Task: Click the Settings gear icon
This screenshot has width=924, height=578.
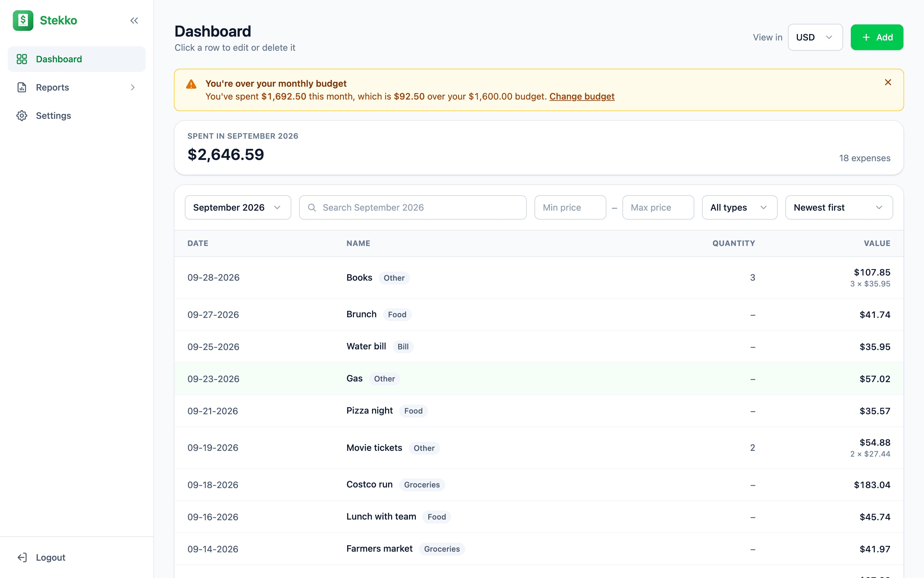Action: click(x=22, y=116)
